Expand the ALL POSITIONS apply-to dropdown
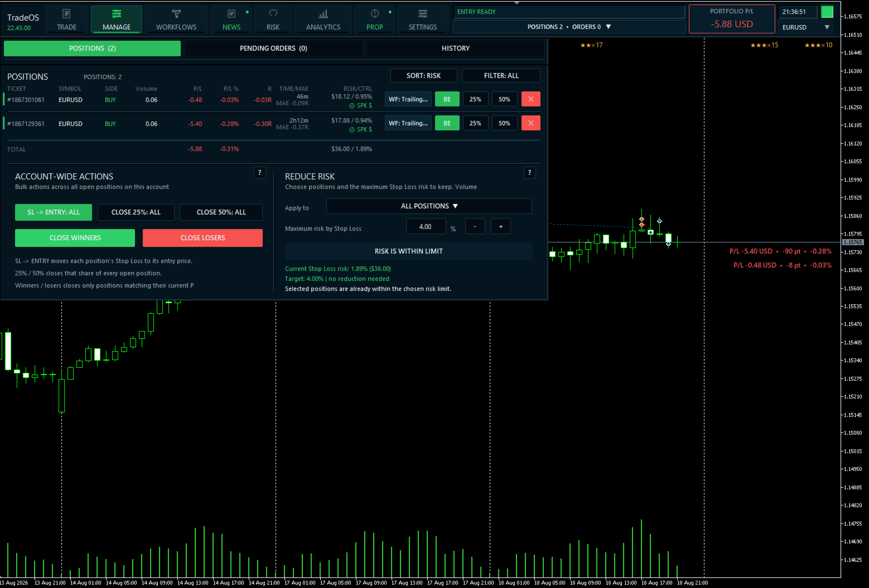 pyautogui.click(x=429, y=206)
